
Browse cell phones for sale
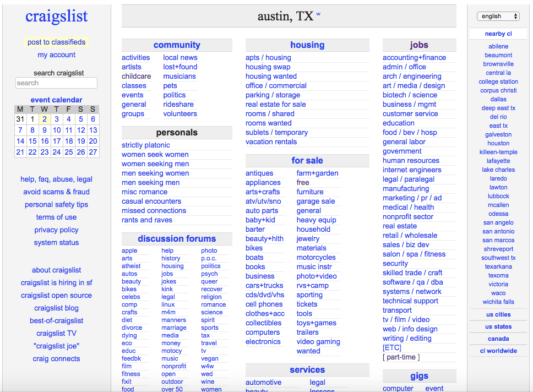[x=264, y=304]
